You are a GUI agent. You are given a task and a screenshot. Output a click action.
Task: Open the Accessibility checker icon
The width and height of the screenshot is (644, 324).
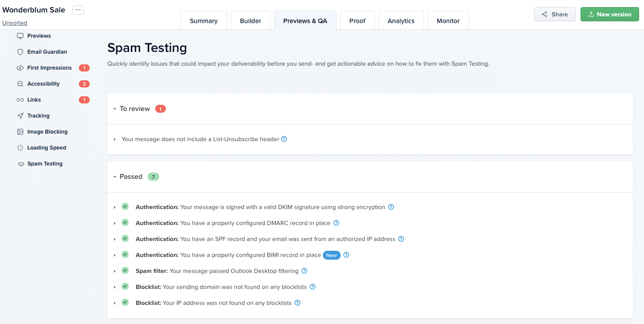click(20, 84)
